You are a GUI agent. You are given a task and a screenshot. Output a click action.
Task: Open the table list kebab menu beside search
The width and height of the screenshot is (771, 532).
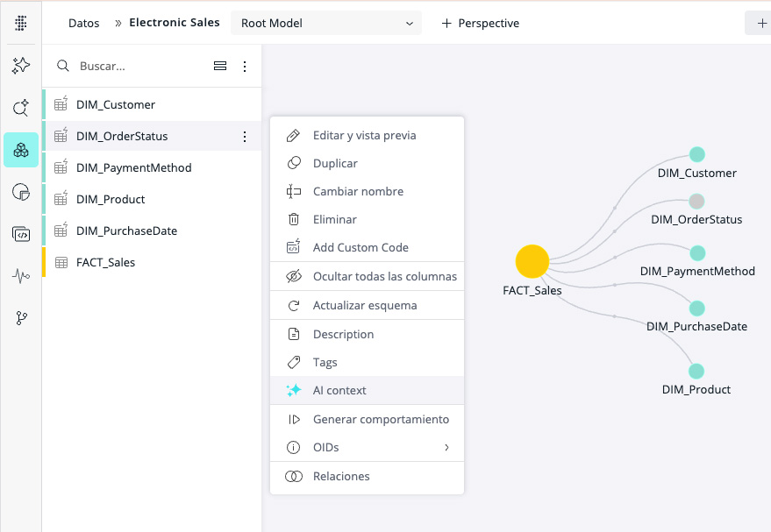245,67
